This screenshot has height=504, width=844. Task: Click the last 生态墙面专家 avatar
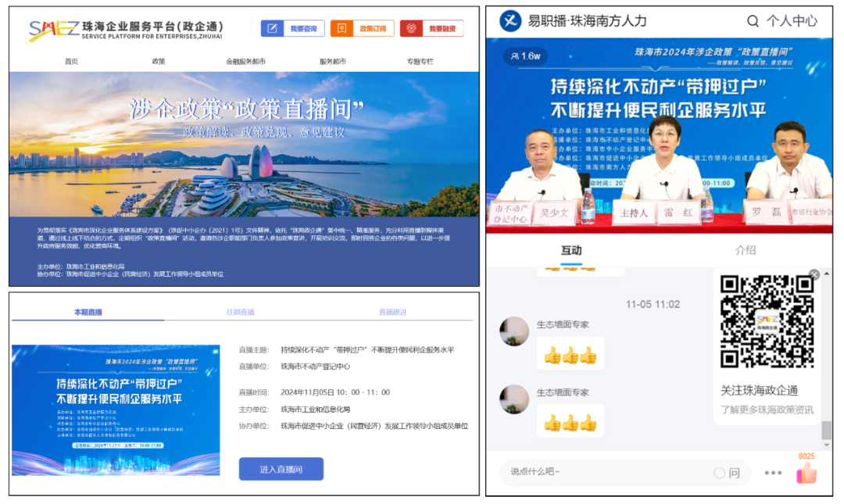pos(514,399)
